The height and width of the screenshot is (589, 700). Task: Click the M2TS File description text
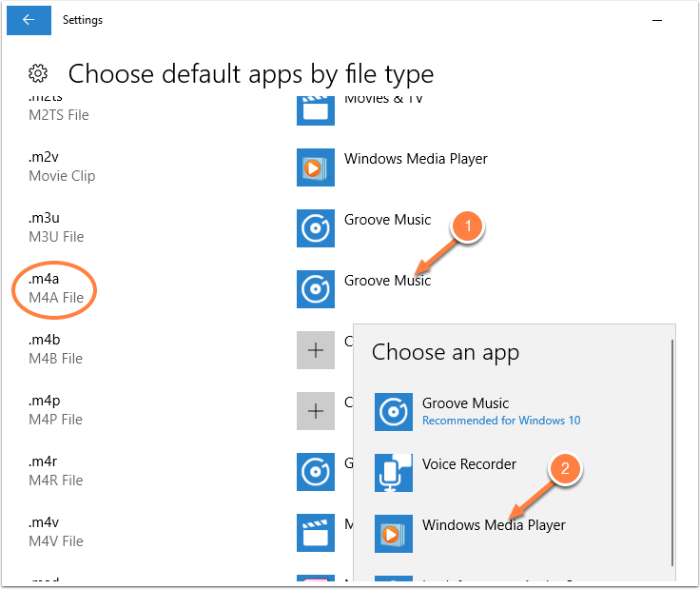point(59,115)
